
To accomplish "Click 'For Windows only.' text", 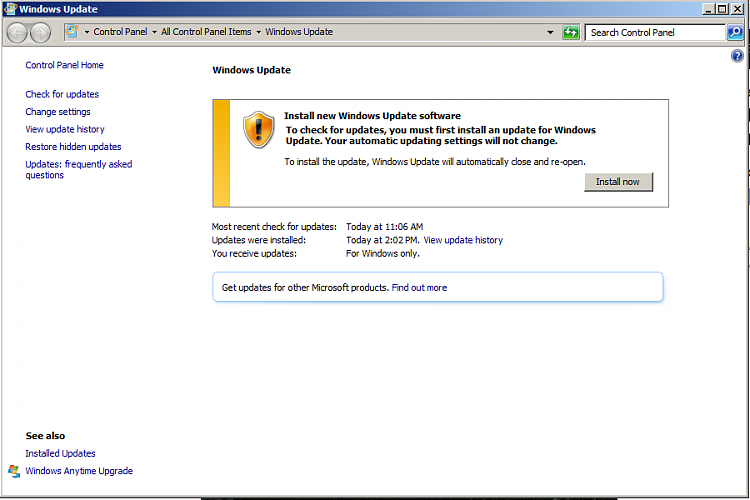I will (x=383, y=254).
